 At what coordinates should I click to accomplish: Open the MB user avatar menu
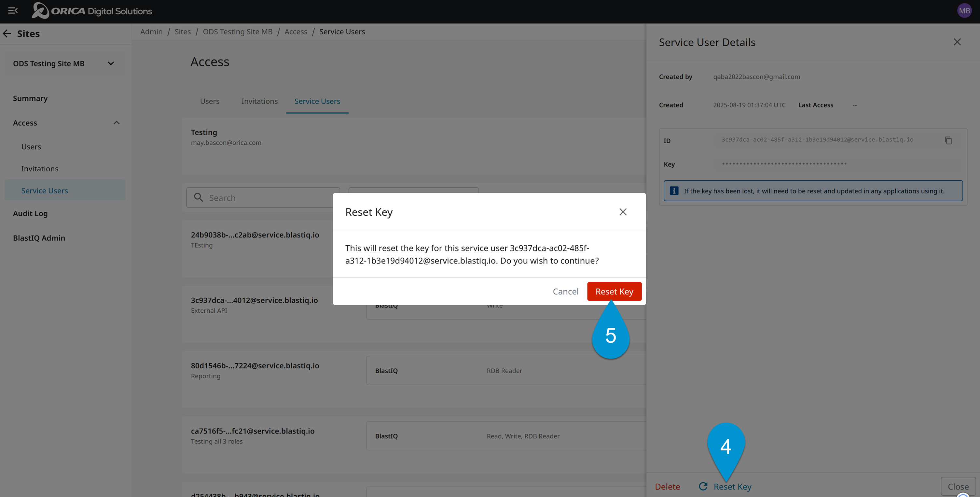(x=964, y=11)
